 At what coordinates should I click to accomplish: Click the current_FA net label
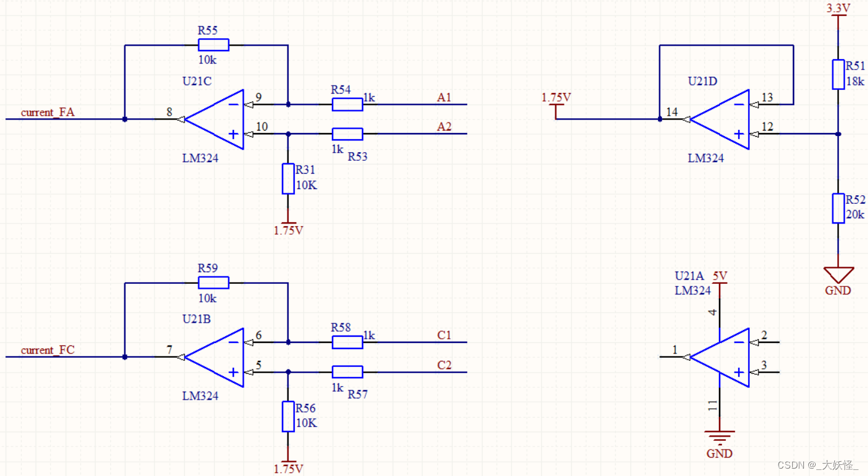coord(48,112)
